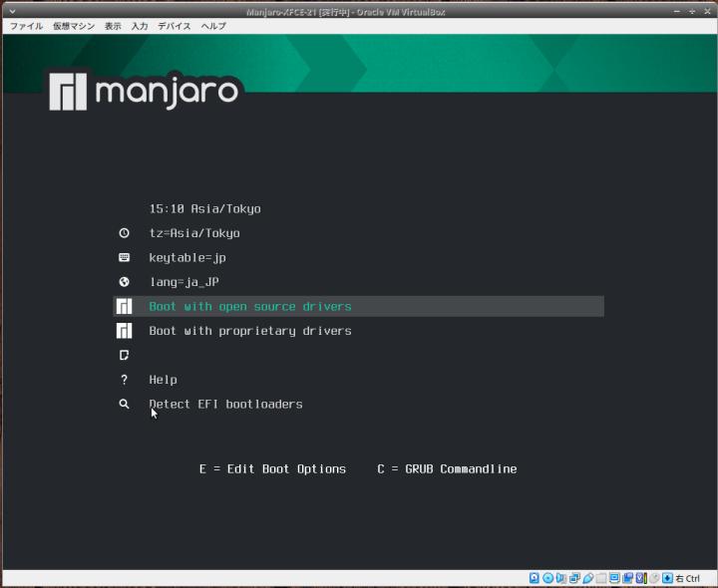Maximize the VirtualBox window
This screenshot has width=718, height=588.
[x=692, y=11]
